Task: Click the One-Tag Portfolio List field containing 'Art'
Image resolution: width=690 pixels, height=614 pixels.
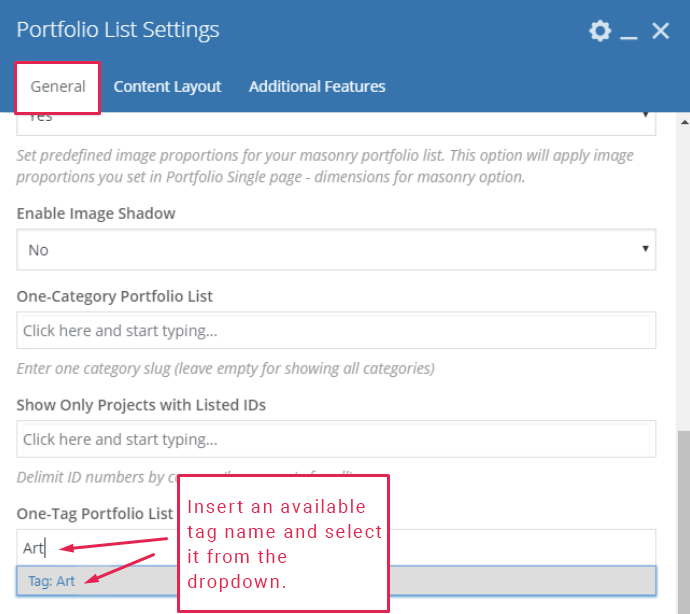Action: pos(110,548)
